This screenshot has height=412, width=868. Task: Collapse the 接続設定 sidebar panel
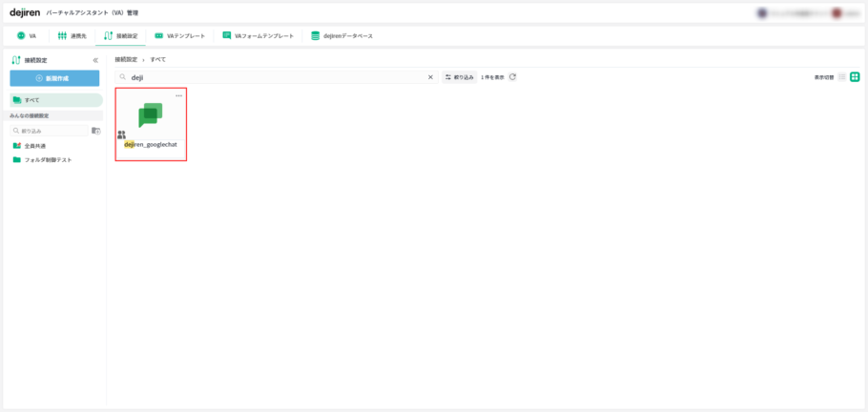[x=95, y=60]
